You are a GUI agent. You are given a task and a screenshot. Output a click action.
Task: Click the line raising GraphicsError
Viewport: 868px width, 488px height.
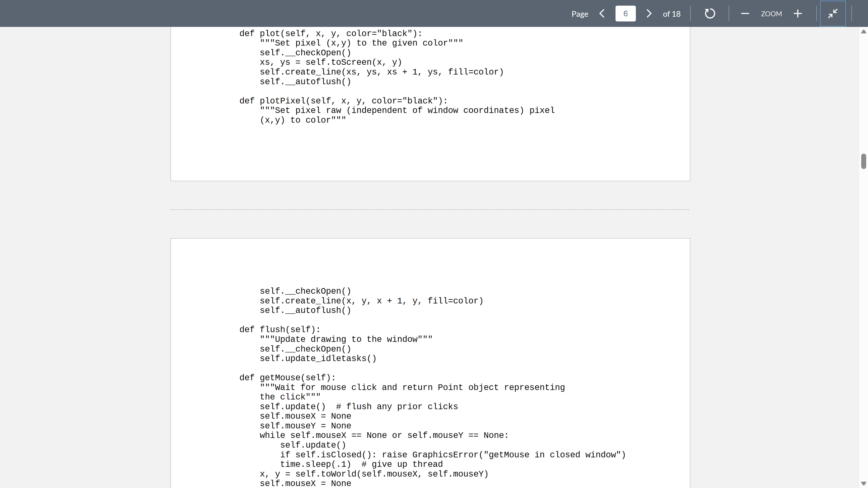pyautogui.click(x=453, y=455)
